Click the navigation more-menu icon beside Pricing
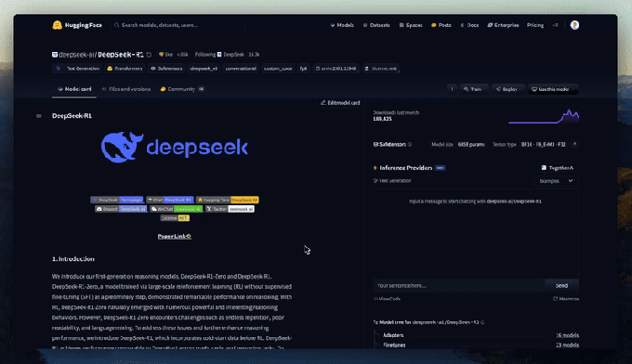Viewport: 632px width, 364px height. pos(556,25)
